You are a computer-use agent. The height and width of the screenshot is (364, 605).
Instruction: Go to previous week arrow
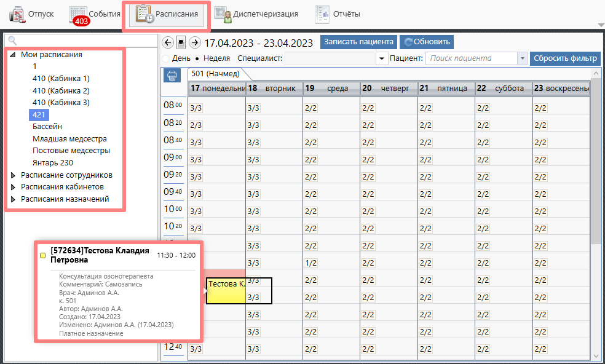(167, 42)
